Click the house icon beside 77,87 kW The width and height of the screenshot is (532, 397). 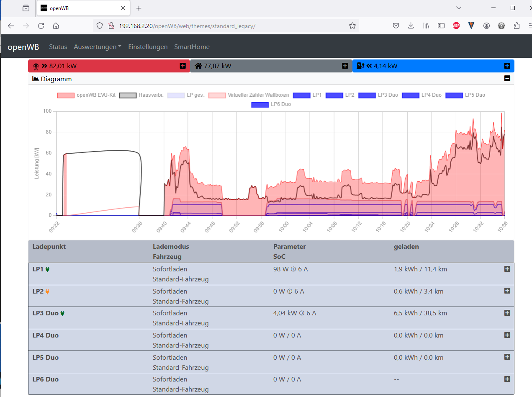(198, 66)
